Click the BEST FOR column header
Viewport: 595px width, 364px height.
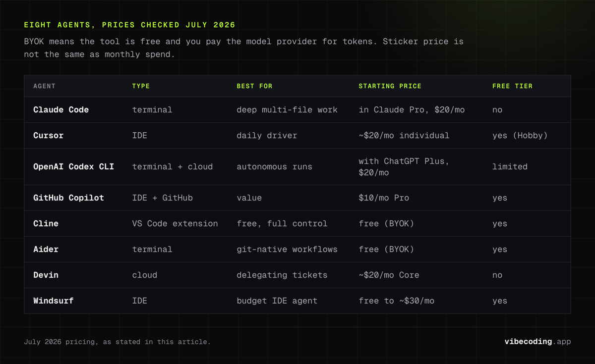(254, 86)
